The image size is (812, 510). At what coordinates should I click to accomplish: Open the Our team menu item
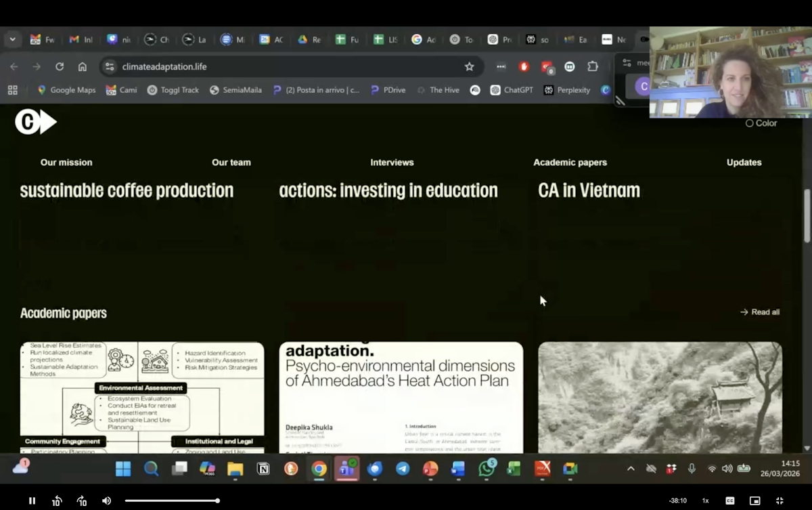point(231,163)
